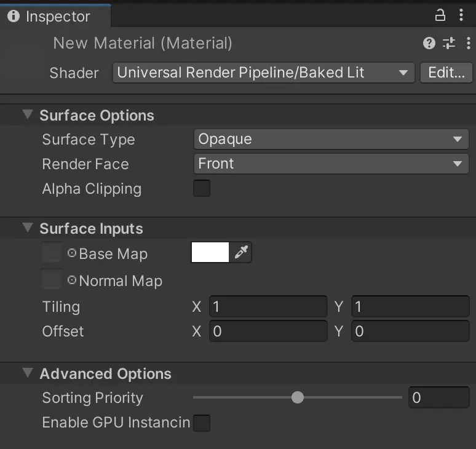Viewport: 476px width, 449px height.
Task: Open material help reference icon
Action: point(429,43)
